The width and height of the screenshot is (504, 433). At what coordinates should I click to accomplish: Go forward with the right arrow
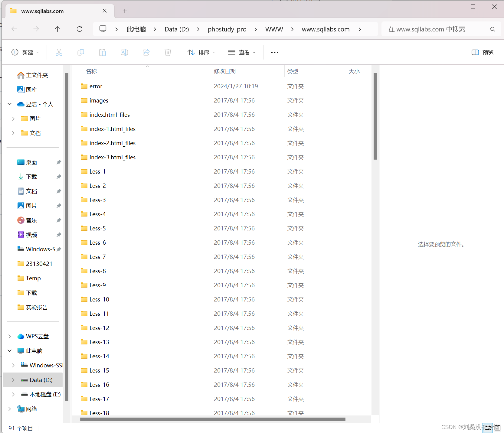(36, 29)
